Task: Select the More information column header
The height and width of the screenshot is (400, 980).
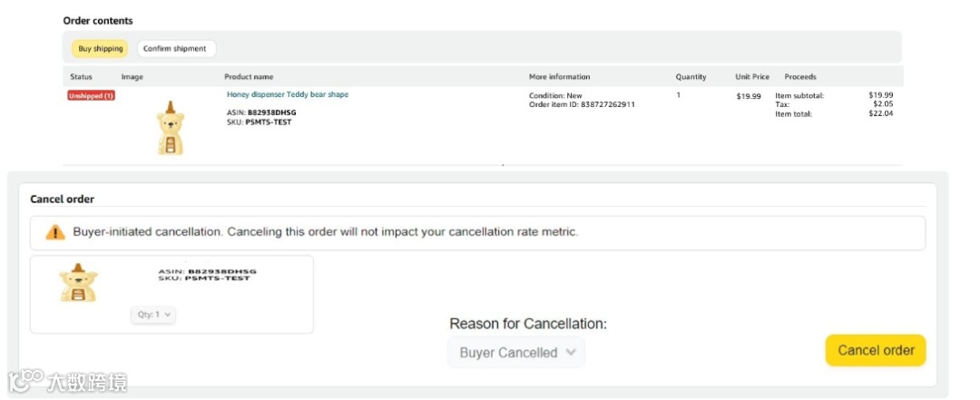Action: click(559, 77)
